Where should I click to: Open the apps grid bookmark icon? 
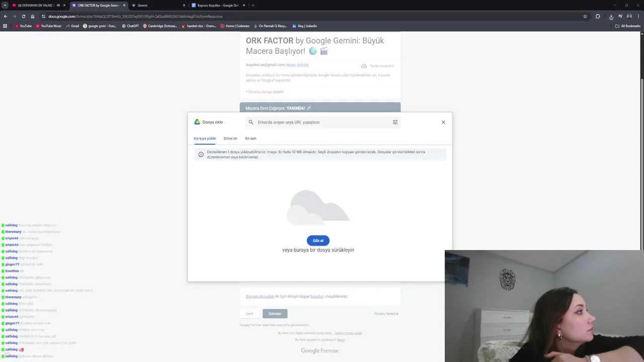(x=5, y=26)
